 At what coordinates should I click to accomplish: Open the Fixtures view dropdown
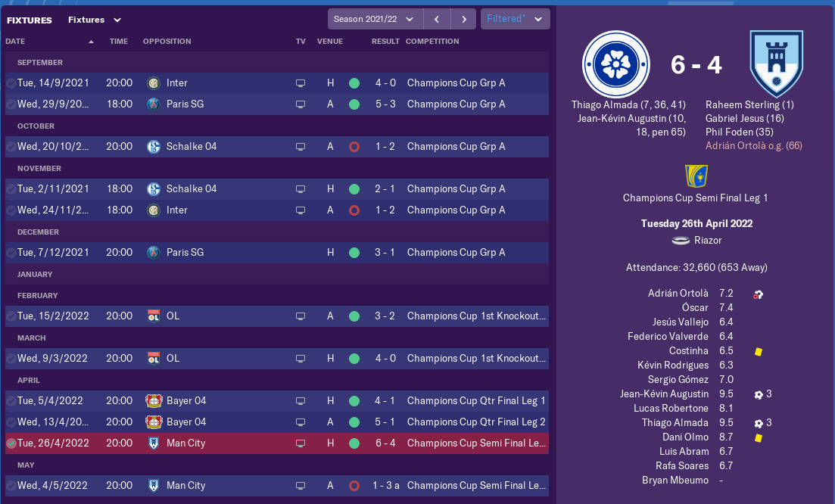point(94,20)
